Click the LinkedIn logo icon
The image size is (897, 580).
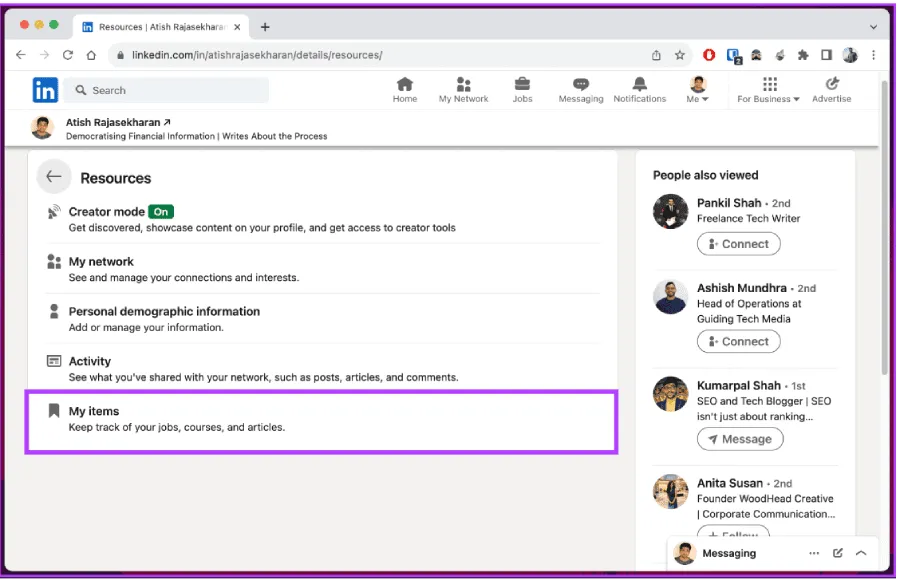[45, 90]
